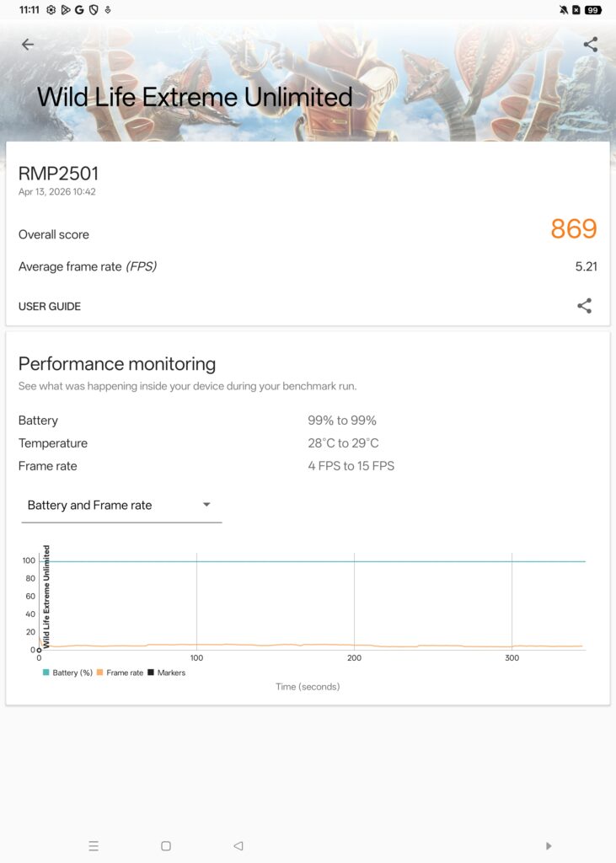Tap the share icon in the top toolbar
Screen dimensions: 616x863
point(591,44)
